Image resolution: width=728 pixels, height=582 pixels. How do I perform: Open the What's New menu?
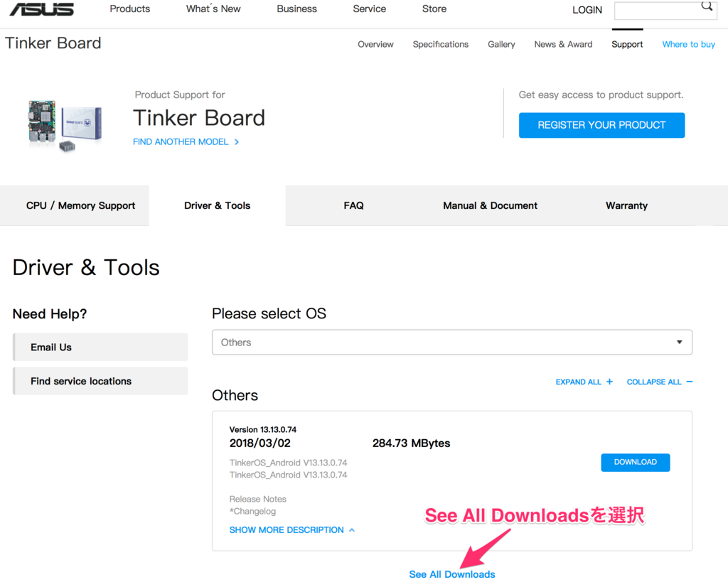[213, 9]
